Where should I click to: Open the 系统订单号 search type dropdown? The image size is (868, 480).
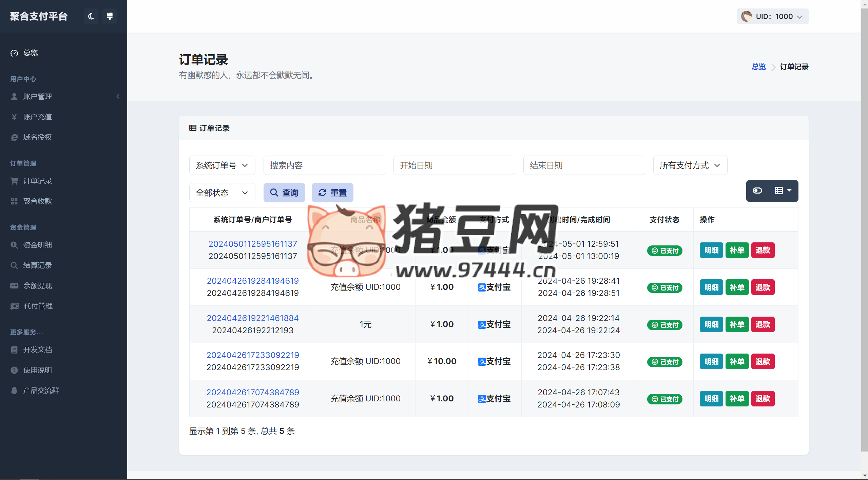point(222,165)
